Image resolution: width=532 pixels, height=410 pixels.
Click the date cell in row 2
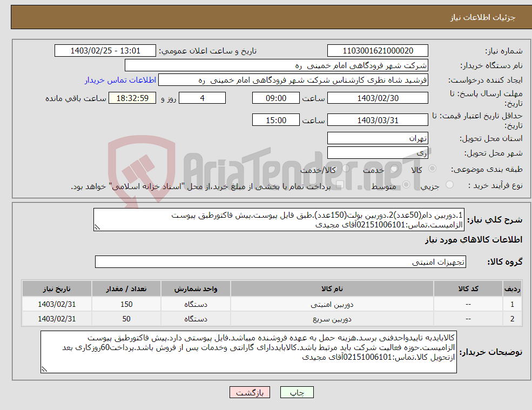pos(57,319)
